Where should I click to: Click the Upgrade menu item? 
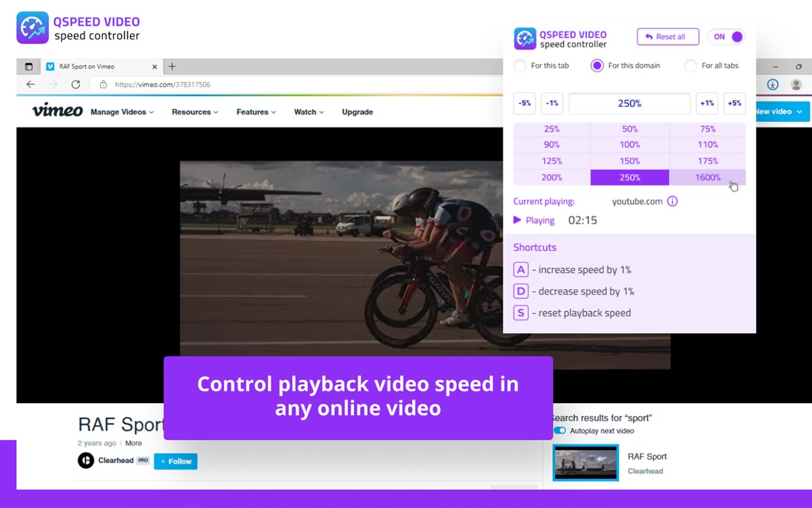click(357, 112)
